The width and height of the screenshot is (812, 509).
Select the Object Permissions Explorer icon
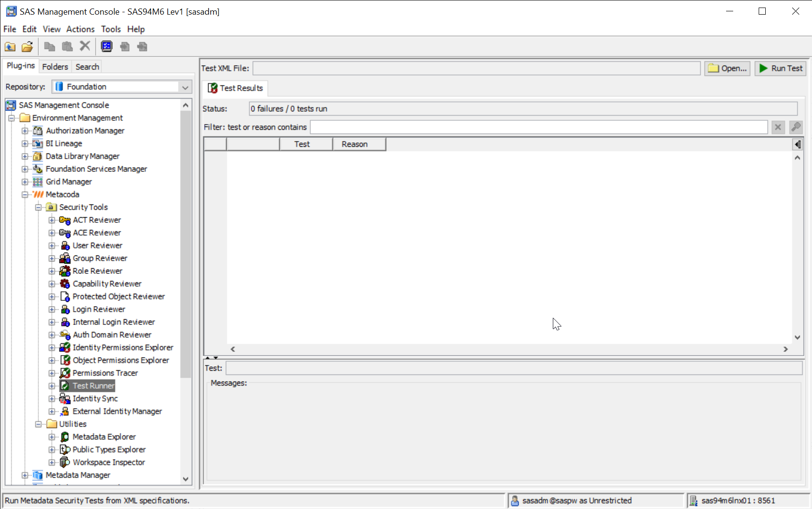tap(65, 360)
